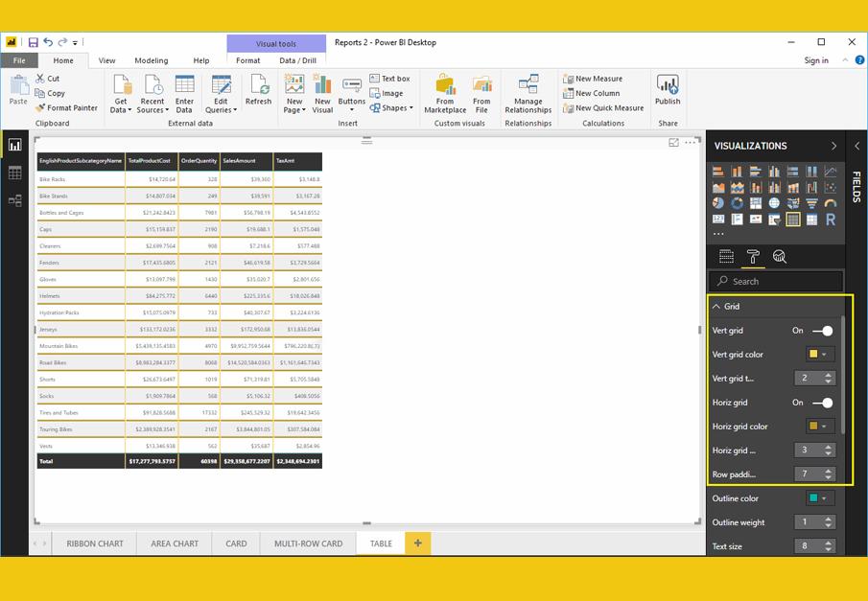Click the Refresh data icon
The height and width of the screenshot is (601, 868).
tap(258, 89)
